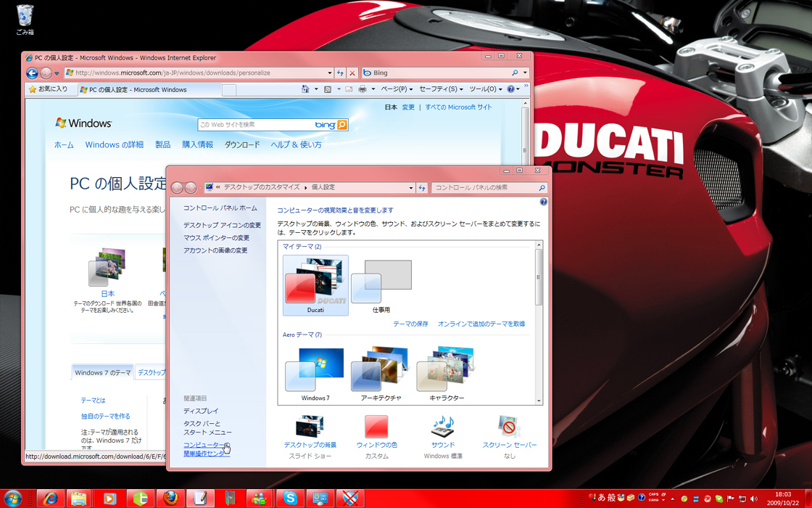Image resolution: width=812 pixels, height=508 pixels.
Task: Click the テーマの保存 link
Action: click(x=410, y=324)
